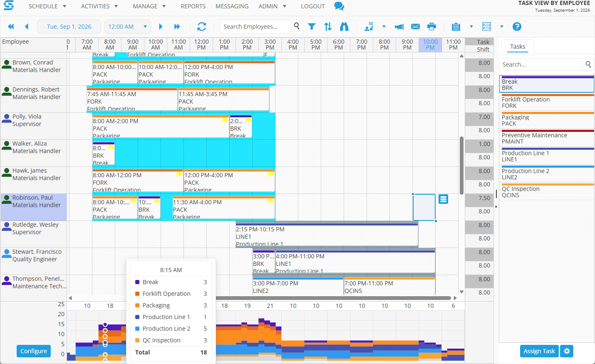Click the vertical schedule scrollbar thumb
Screen dimensions: 595x364
point(461,166)
